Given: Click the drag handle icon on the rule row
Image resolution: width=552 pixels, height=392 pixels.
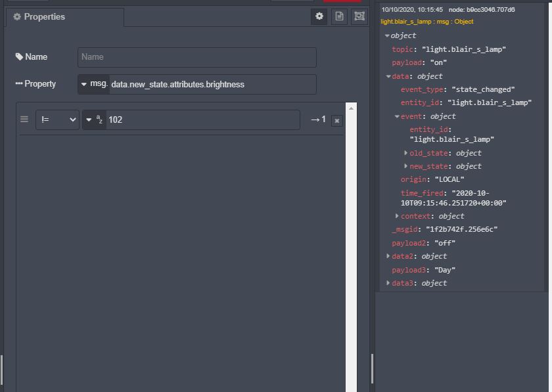Looking at the screenshot, I should [24, 120].
